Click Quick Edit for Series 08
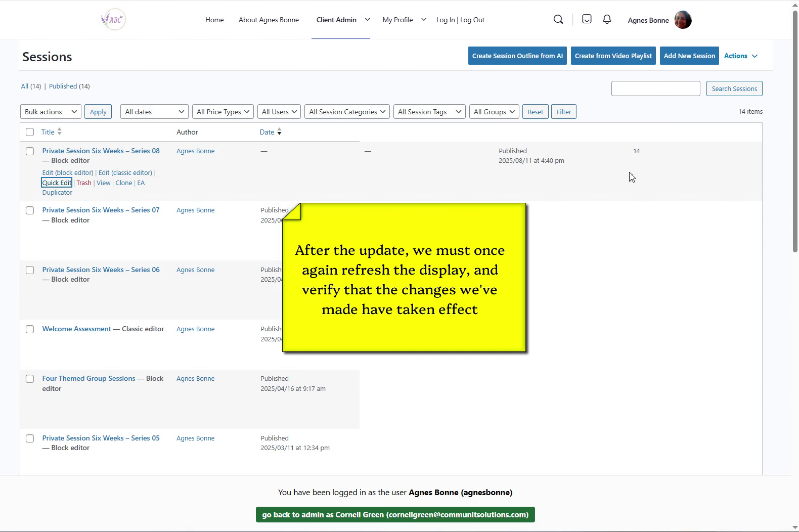The height and width of the screenshot is (532, 799). coord(57,183)
